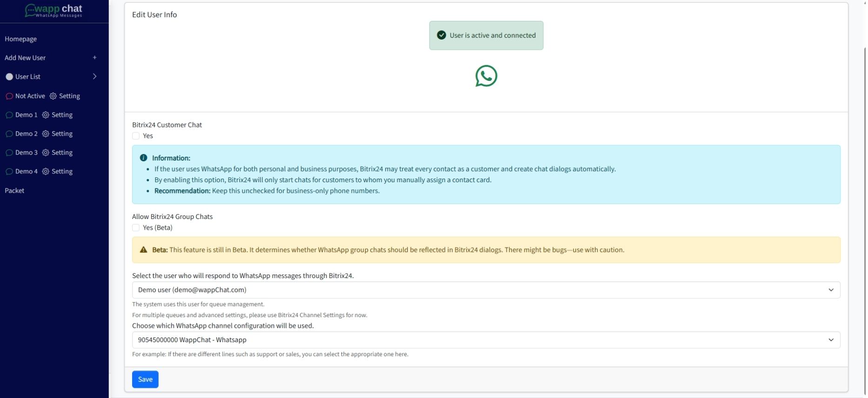Image resolution: width=868 pixels, height=398 pixels.
Task: Select Demo 2 user in sidebar
Action: click(x=27, y=134)
